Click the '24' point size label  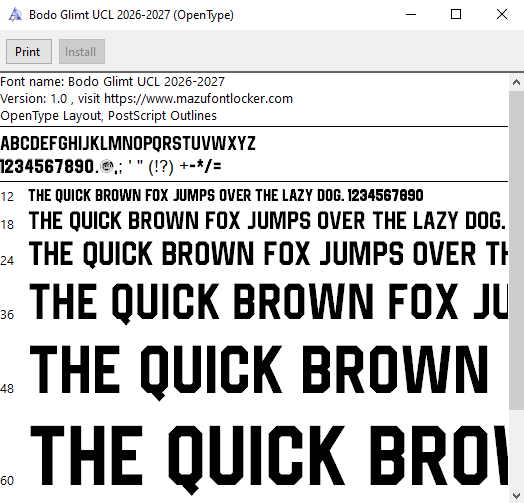click(7, 261)
